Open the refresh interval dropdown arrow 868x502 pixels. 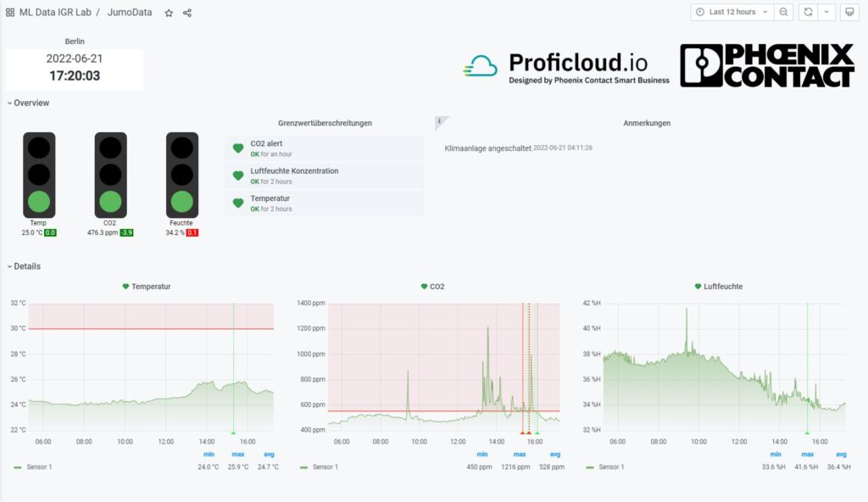click(826, 12)
